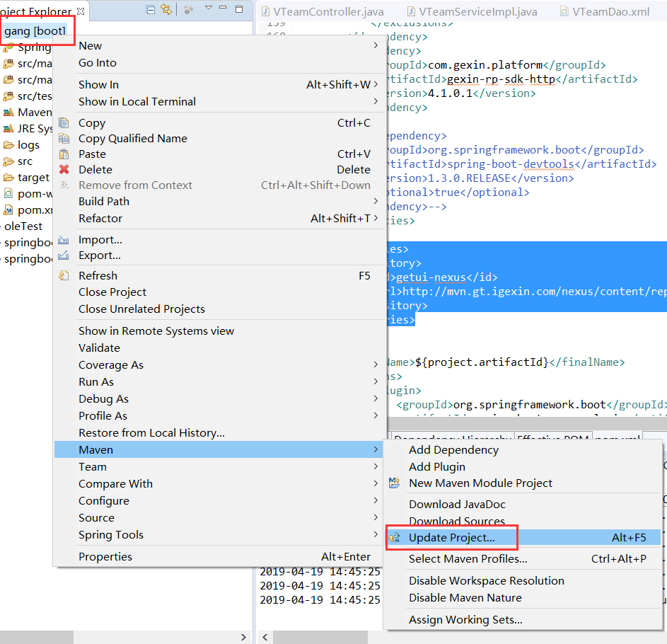Choose Close Unrelated Projects
Image resolution: width=667 pixels, height=644 pixels.
[219, 309]
